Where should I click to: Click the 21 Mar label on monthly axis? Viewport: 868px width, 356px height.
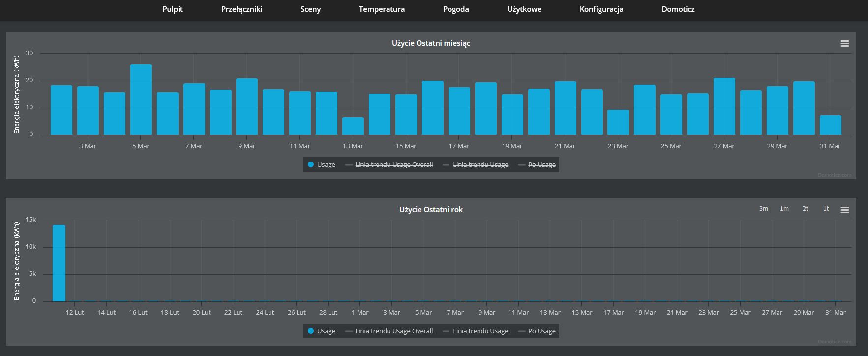click(565, 146)
